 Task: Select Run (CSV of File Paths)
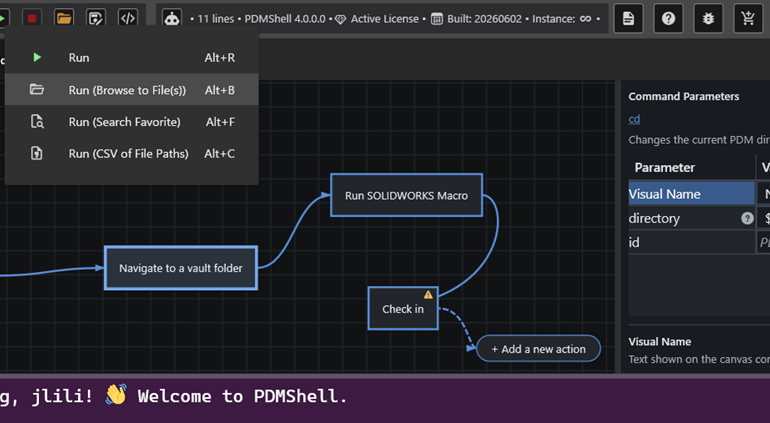coord(132,153)
